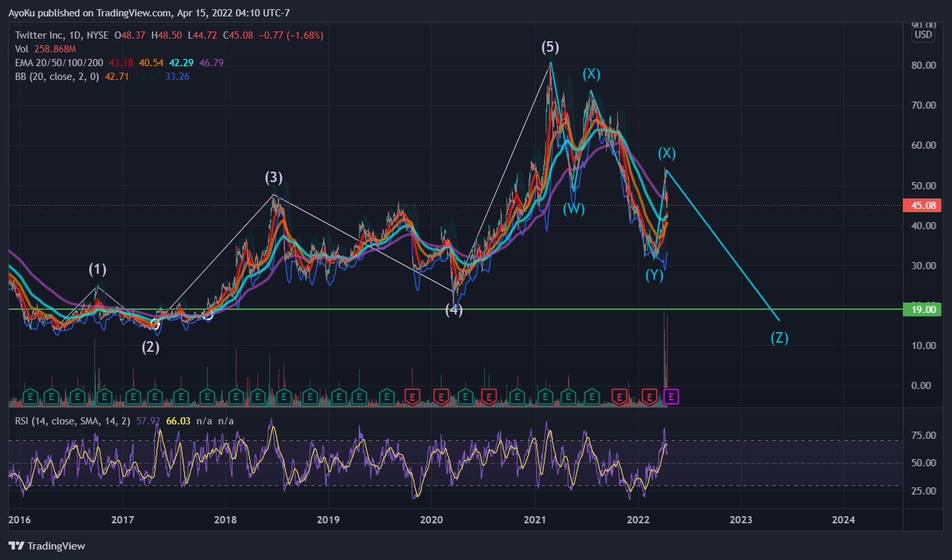Click the purple EMA value 46.79
This screenshot has width=952, height=560.
pyautogui.click(x=212, y=63)
